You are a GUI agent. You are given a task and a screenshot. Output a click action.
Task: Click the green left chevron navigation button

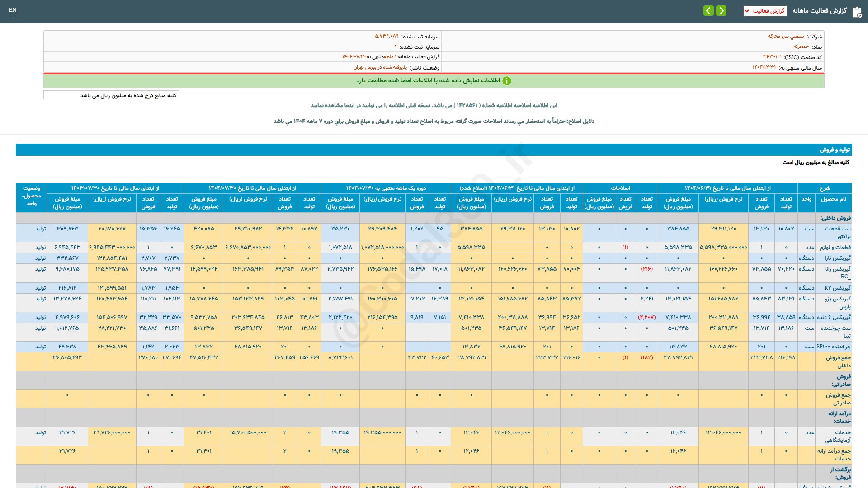coord(708,11)
